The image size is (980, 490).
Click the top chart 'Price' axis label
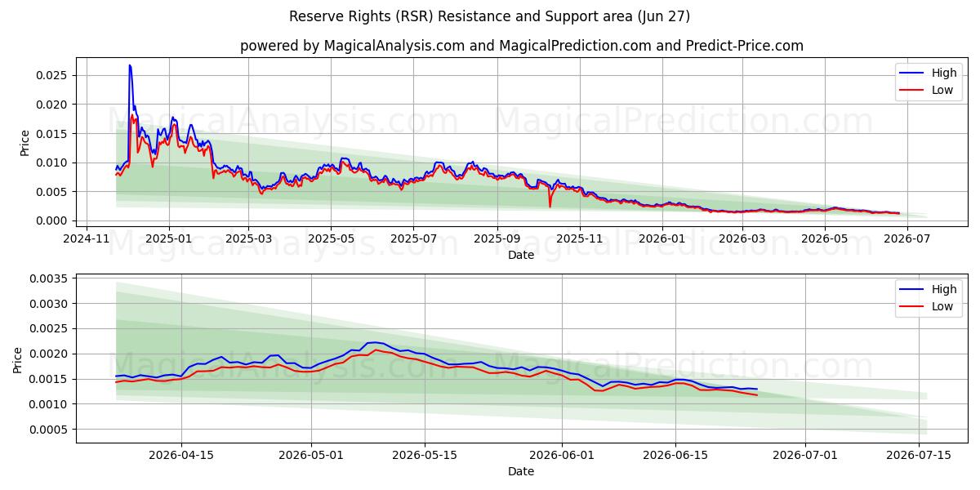coord(24,143)
